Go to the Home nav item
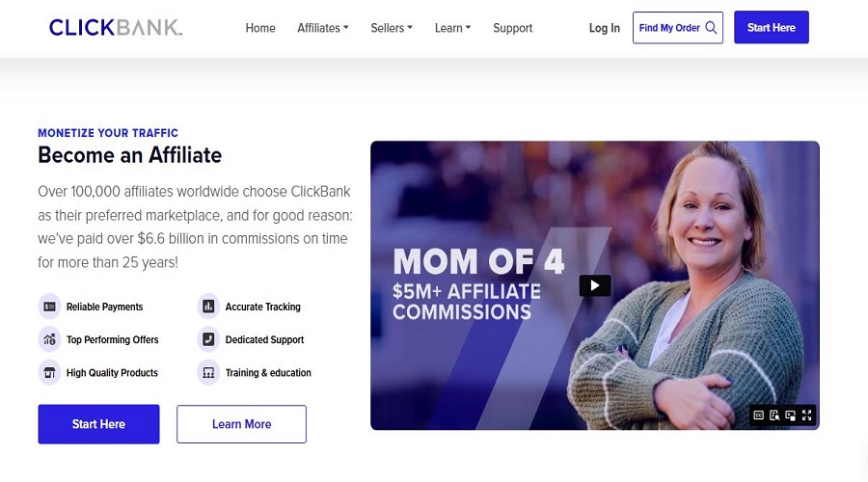Viewport: 868px width, 482px height. (x=260, y=28)
